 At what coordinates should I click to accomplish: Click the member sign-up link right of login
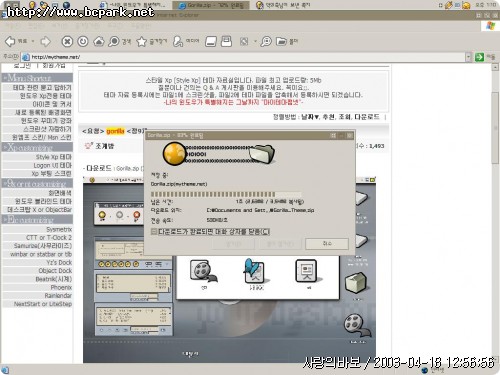pos(54,66)
